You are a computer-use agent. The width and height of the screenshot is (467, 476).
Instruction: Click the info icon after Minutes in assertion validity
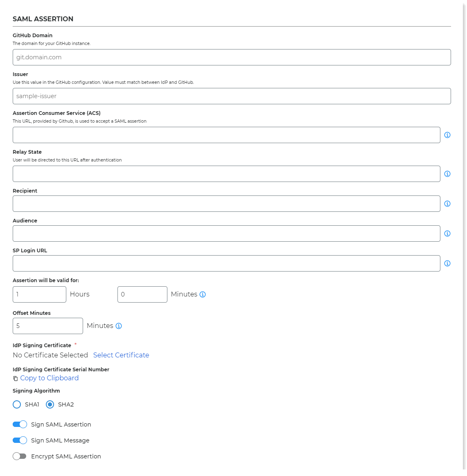pos(203,294)
